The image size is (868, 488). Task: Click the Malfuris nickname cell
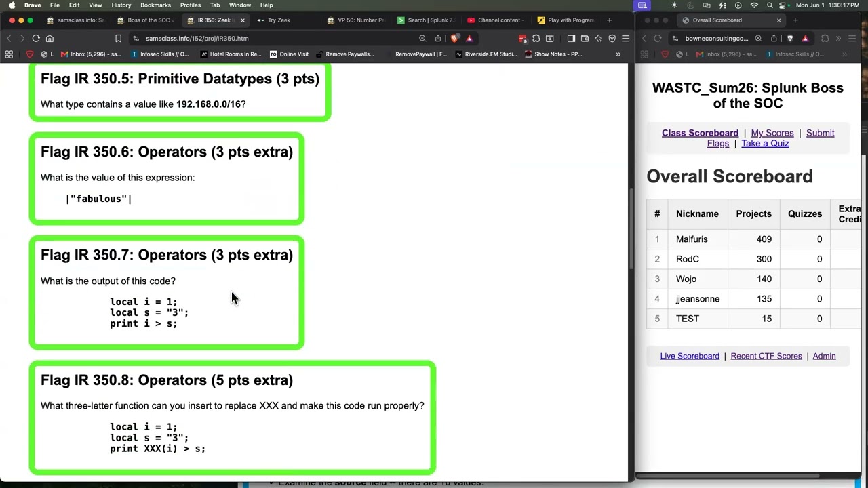(x=698, y=239)
